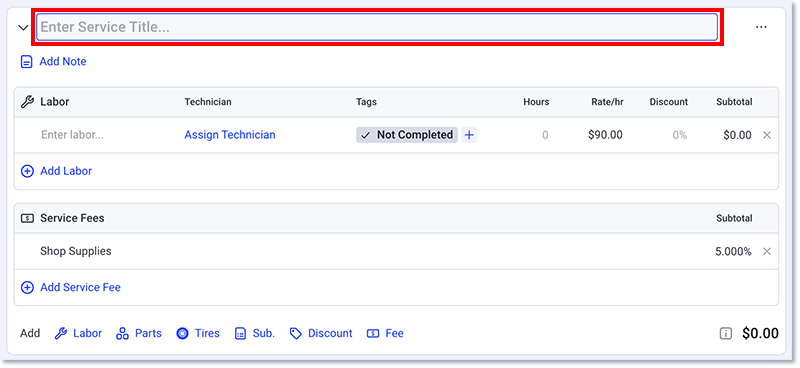Click the 0% discount value in labor row

[680, 135]
